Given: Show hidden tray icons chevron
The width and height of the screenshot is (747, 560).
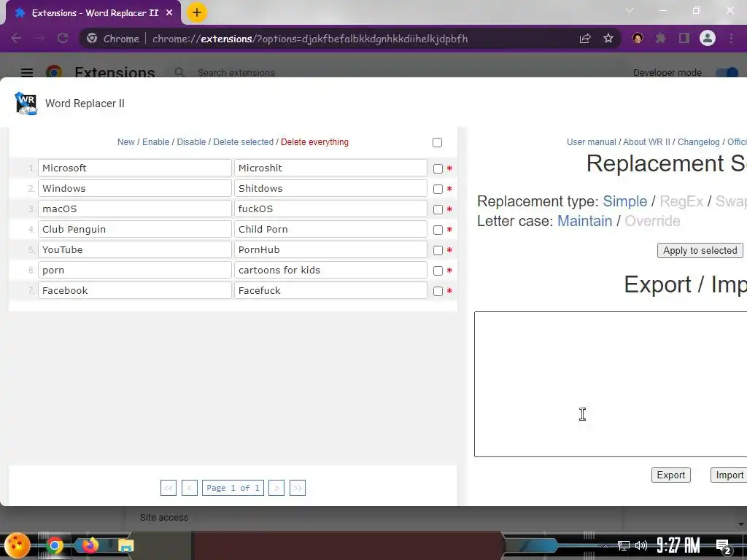Looking at the screenshot, I should click(x=605, y=545).
